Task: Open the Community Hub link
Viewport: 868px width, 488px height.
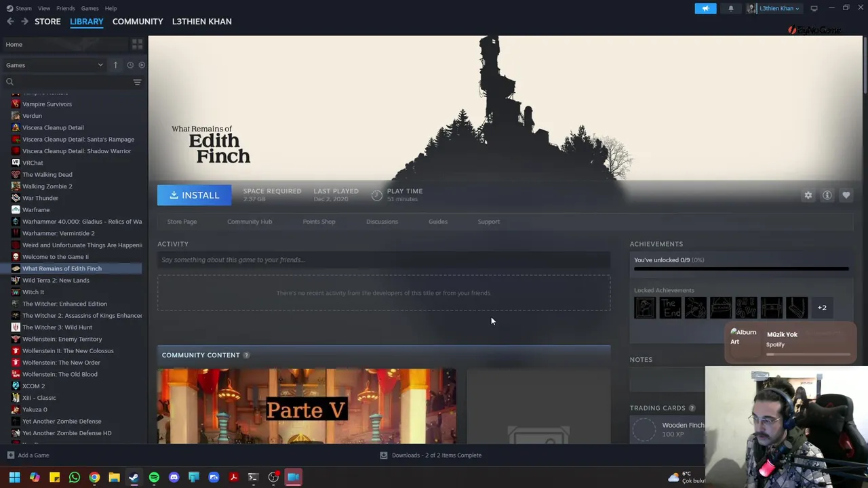Action: pyautogui.click(x=250, y=222)
